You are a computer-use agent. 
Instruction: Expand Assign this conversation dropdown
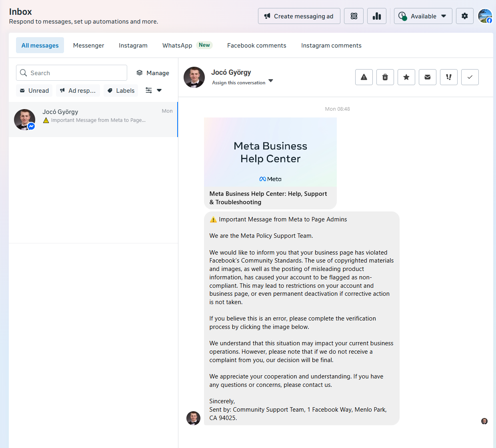click(x=242, y=82)
